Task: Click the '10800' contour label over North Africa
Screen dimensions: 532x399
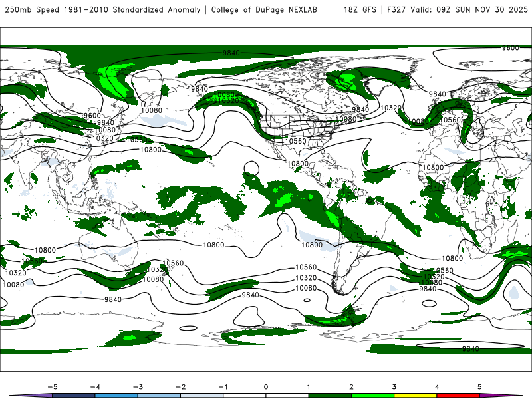Action: point(433,167)
